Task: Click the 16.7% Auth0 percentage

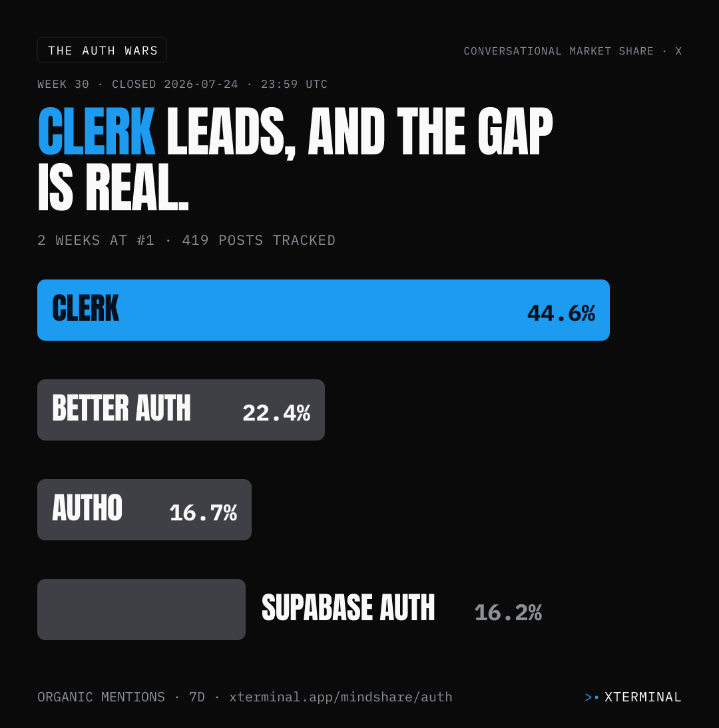Action: [x=204, y=513]
